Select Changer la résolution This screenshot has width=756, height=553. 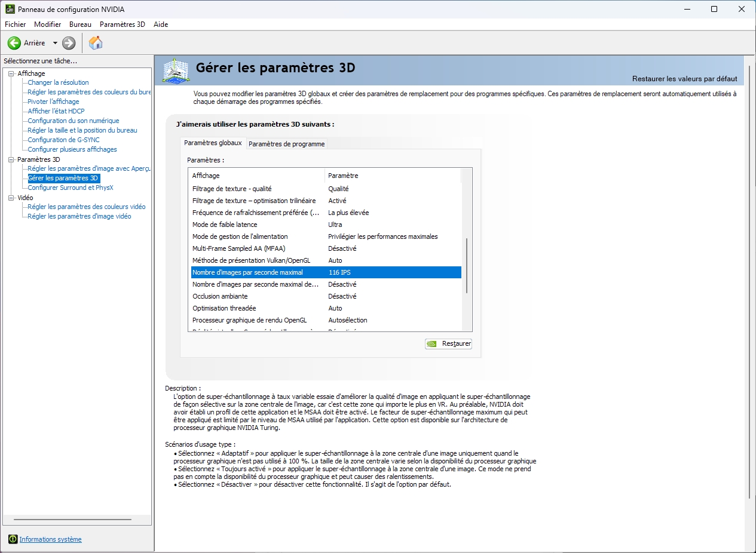point(58,82)
